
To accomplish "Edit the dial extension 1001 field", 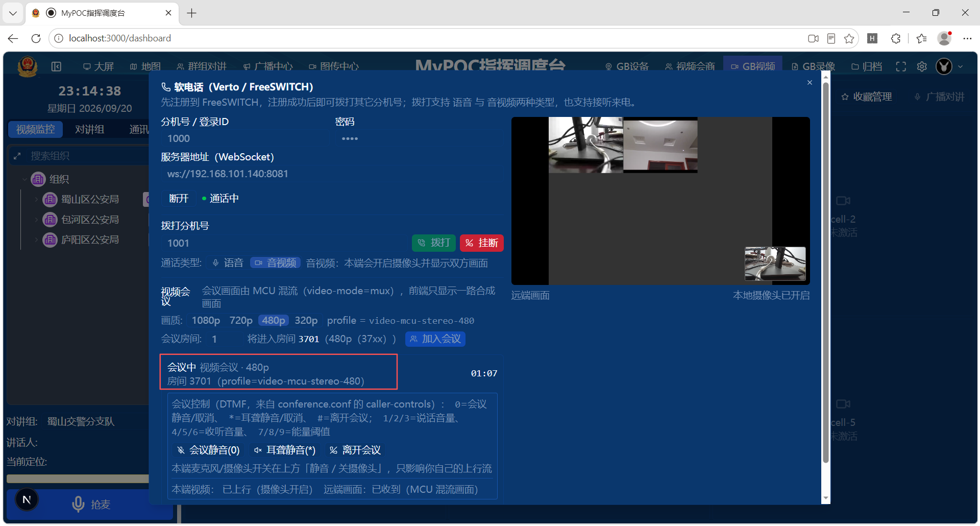I will 285,244.
